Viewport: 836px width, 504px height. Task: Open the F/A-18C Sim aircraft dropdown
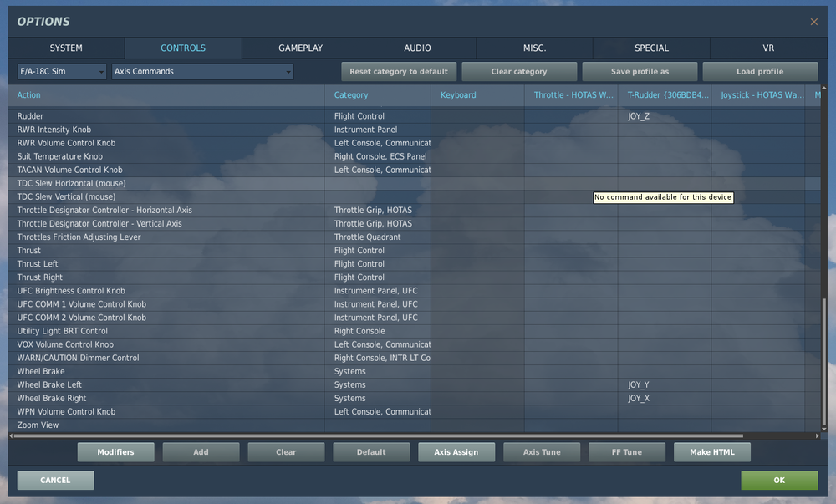(62, 71)
